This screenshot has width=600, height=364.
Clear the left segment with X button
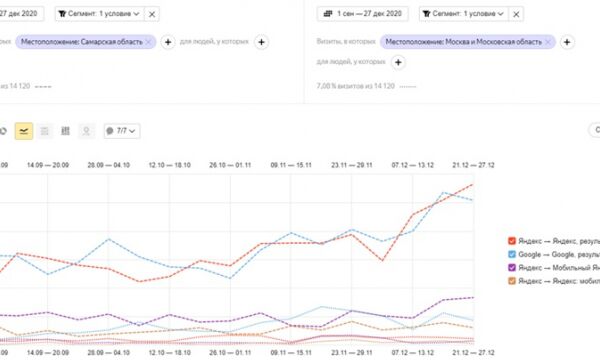[x=152, y=14]
